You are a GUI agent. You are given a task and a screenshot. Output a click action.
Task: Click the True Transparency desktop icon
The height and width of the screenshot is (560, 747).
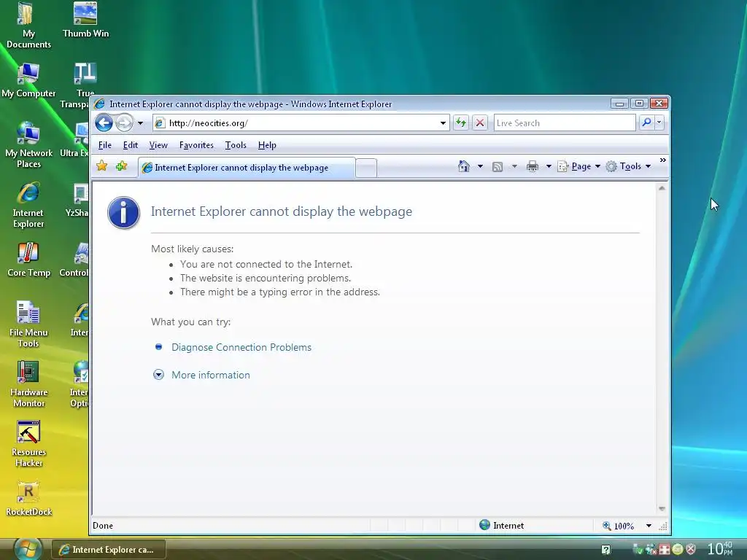pos(76,86)
